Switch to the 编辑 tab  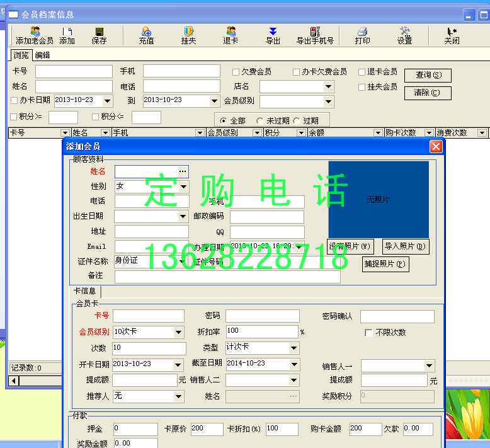pyautogui.click(x=42, y=55)
